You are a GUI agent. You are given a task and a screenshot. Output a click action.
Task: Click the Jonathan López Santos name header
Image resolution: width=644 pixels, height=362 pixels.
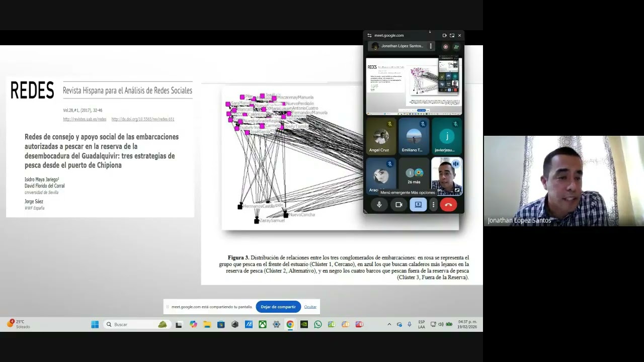click(402, 46)
